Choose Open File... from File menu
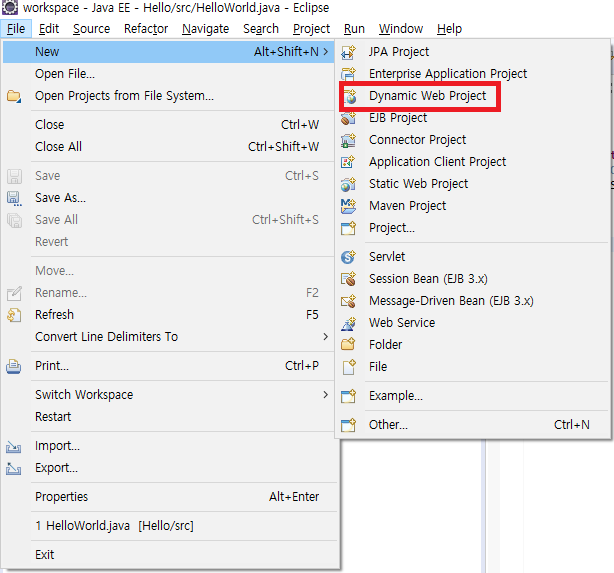This screenshot has width=614, height=573. pyautogui.click(x=168, y=74)
